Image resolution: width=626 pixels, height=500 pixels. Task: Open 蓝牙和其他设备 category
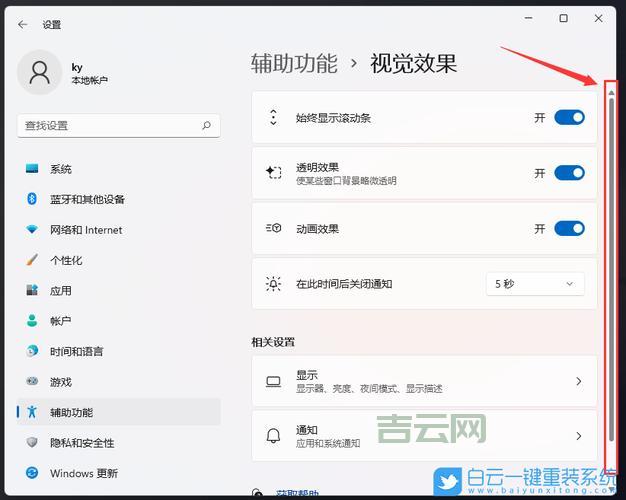[119, 199]
